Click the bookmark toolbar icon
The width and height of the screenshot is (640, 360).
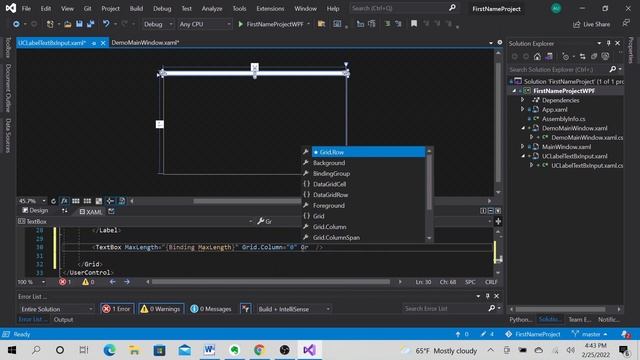pos(414,24)
